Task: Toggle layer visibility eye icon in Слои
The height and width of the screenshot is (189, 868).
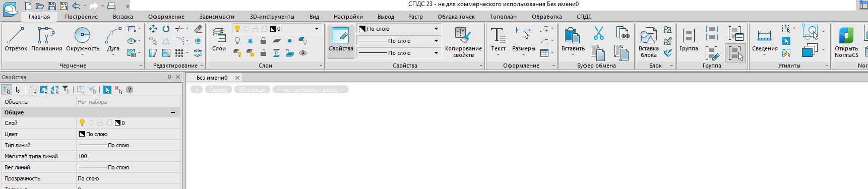Action: [x=303, y=53]
